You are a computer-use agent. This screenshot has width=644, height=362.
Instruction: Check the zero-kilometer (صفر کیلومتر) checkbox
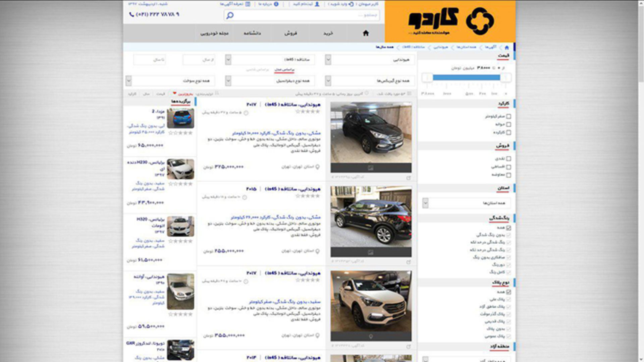click(508, 116)
